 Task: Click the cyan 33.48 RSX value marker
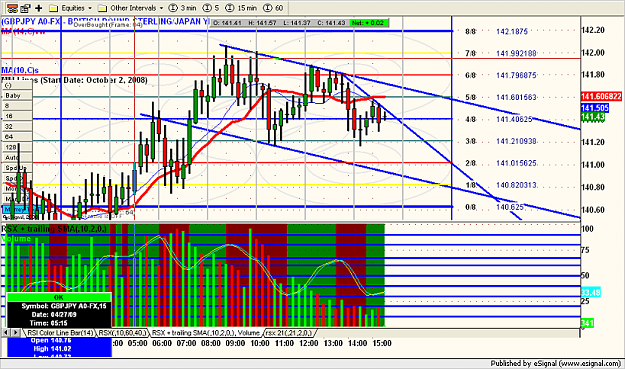(591, 293)
